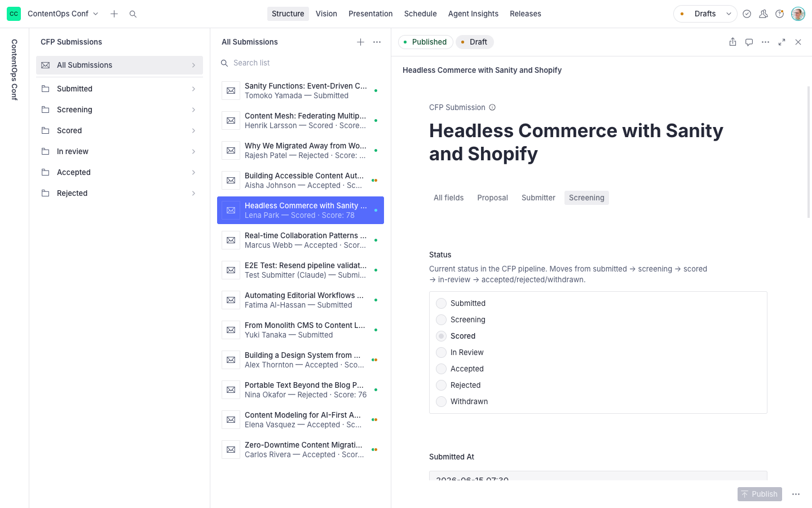Select the Submitted status radio button

pyautogui.click(x=442, y=303)
